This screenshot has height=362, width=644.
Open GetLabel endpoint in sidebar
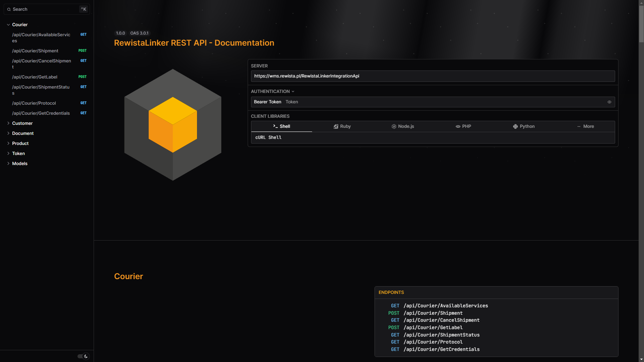pos(47,77)
